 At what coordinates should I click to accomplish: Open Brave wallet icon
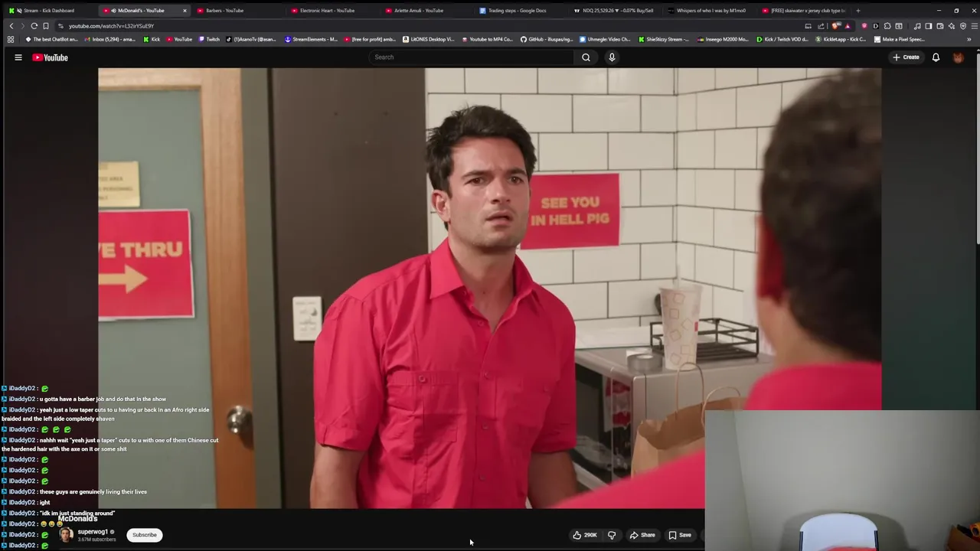940,26
